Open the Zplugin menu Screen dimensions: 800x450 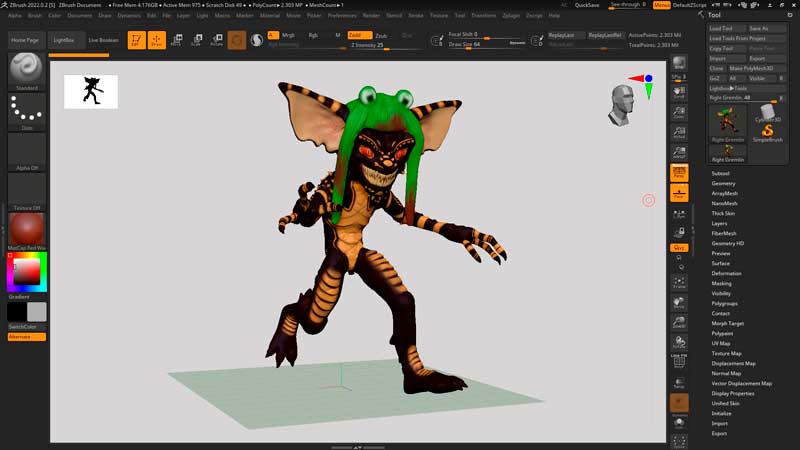pos(511,15)
